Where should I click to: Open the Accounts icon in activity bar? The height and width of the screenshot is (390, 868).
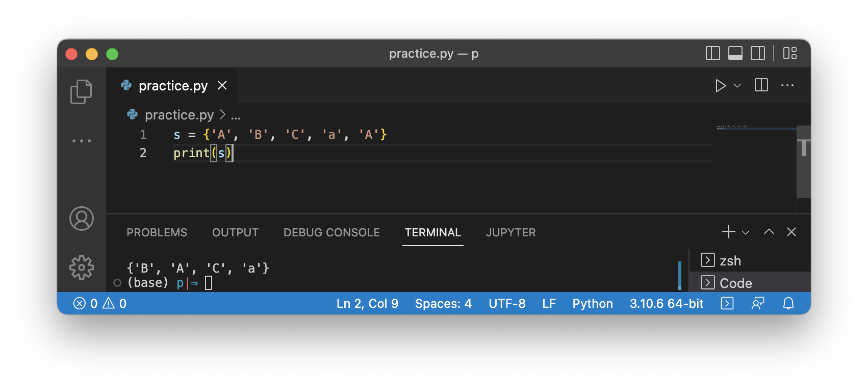[82, 218]
